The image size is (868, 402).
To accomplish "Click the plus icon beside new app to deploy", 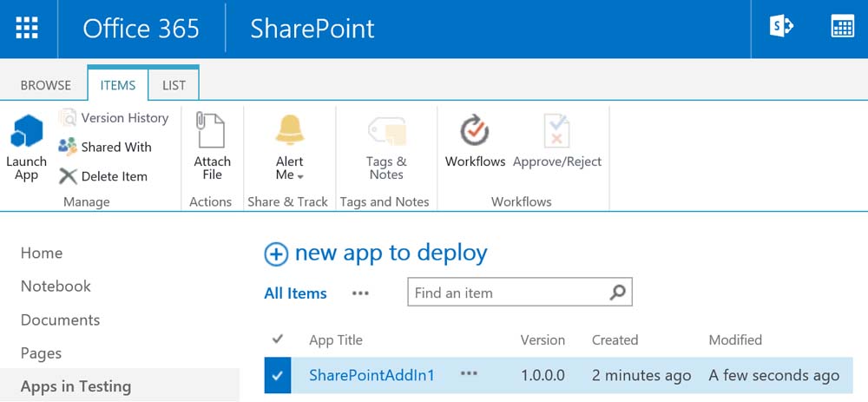I will tap(275, 254).
